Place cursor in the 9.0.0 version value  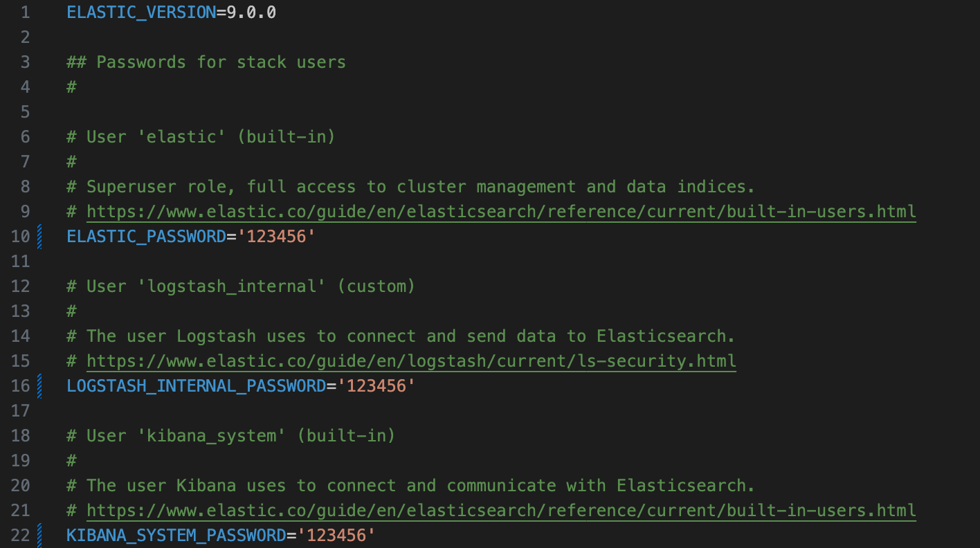point(251,12)
